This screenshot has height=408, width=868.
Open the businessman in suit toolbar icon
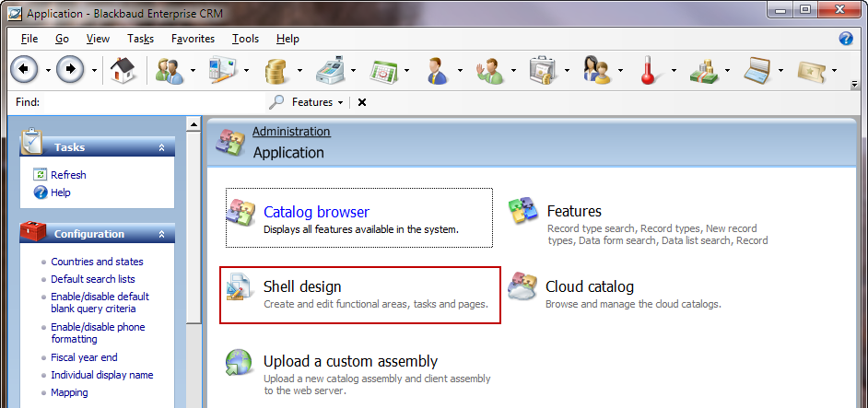tap(437, 71)
